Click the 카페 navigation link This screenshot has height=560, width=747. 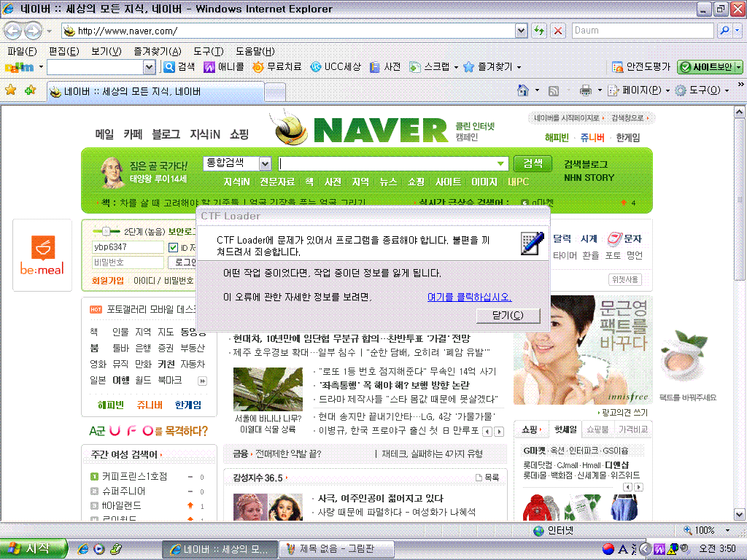[133, 134]
